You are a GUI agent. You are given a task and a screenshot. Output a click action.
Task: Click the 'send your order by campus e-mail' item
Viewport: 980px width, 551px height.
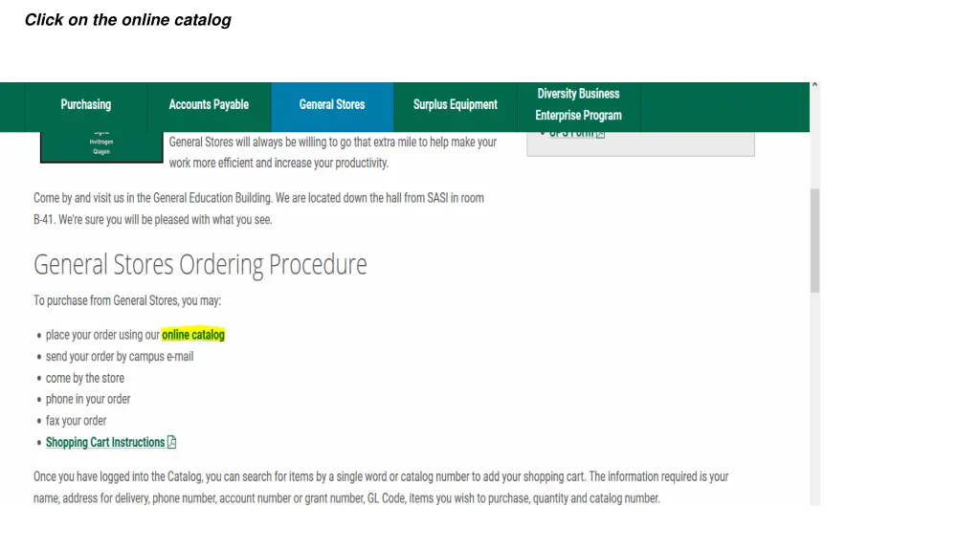click(x=120, y=357)
